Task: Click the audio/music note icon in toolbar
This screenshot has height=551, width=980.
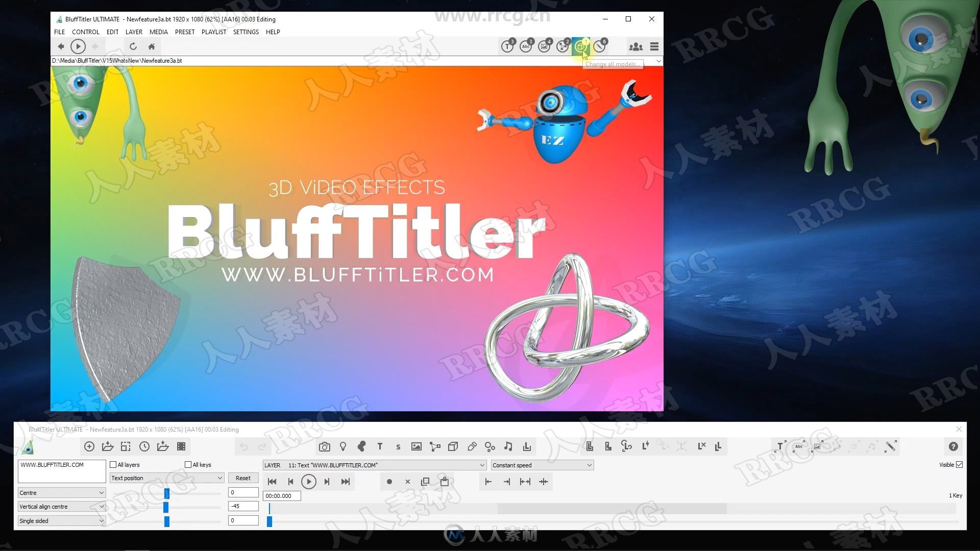Action: [510, 446]
